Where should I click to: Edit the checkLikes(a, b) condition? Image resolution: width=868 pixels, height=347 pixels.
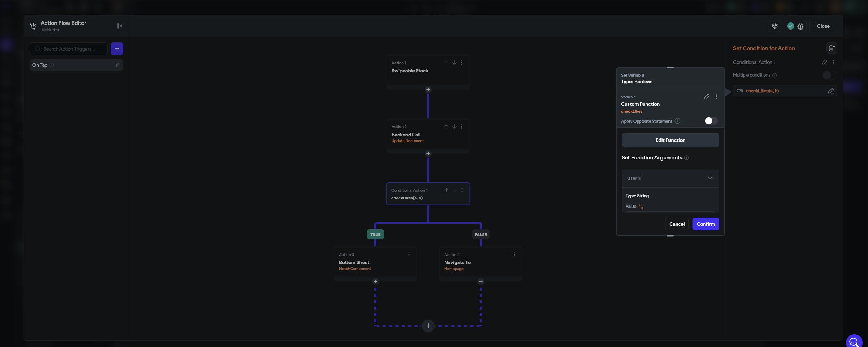[x=831, y=91]
